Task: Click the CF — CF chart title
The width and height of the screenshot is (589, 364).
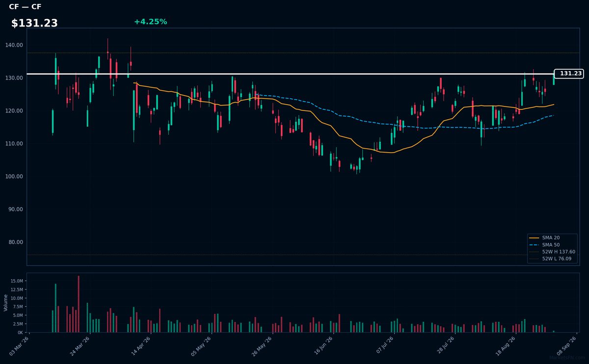Action: click(x=25, y=7)
